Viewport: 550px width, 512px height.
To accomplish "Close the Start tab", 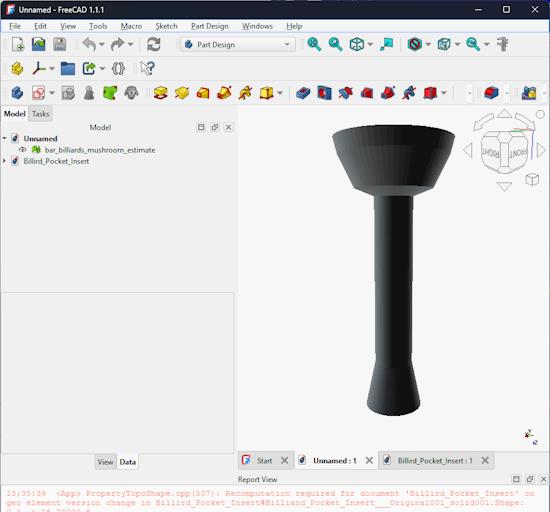I will [x=284, y=460].
